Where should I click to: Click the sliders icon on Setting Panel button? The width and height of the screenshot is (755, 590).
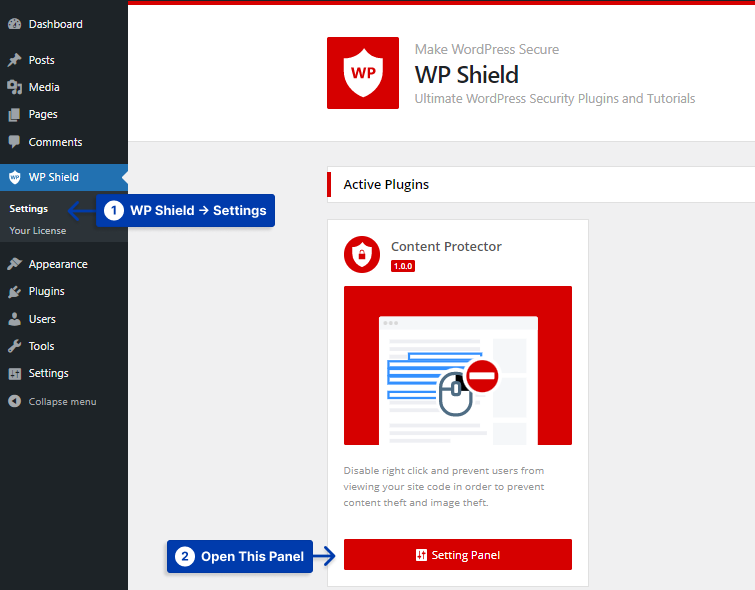[421, 555]
